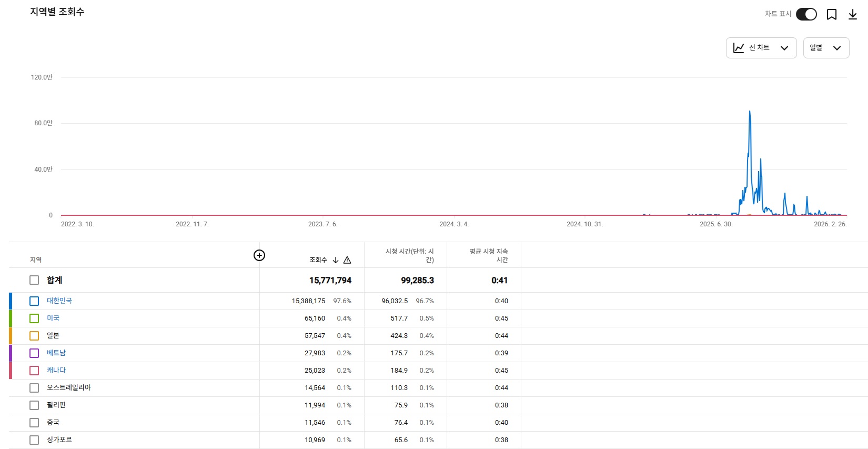Click the 캐나다 region link
The image size is (868, 449).
56,370
